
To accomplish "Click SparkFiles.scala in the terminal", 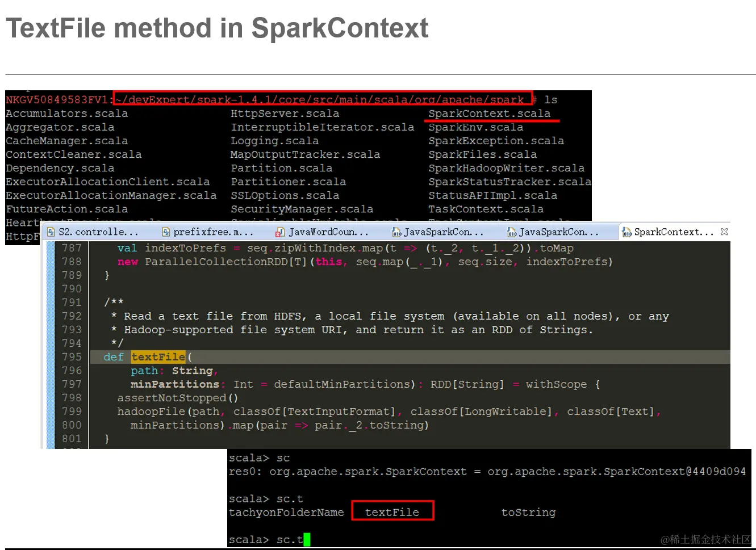I will pos(483,154).
